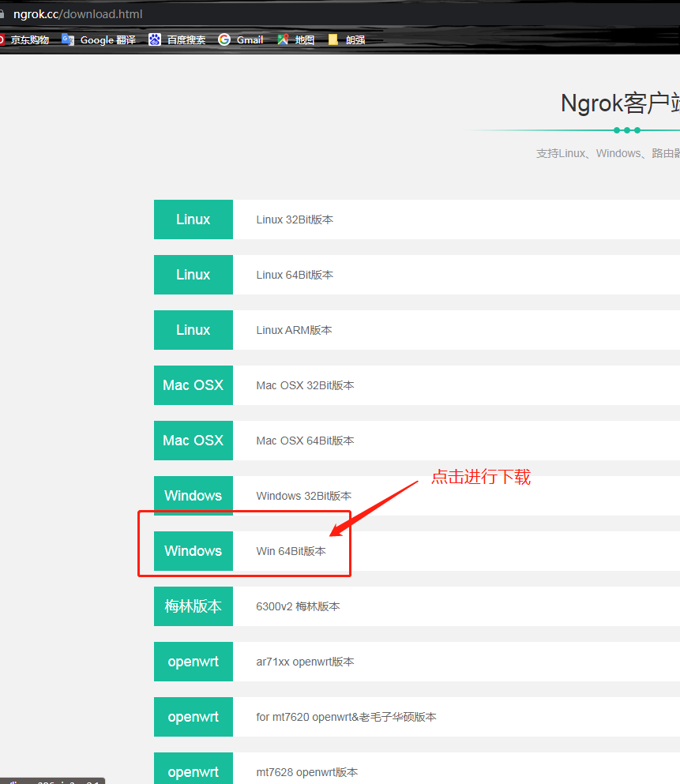Click Windows button for 32Bit version

tap(193, 496)
